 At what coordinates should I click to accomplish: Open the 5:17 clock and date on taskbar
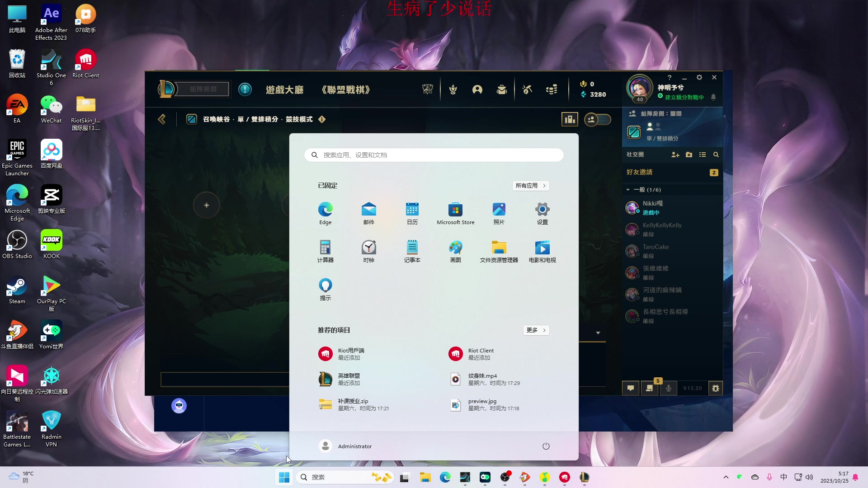click(x=835, y=477)
